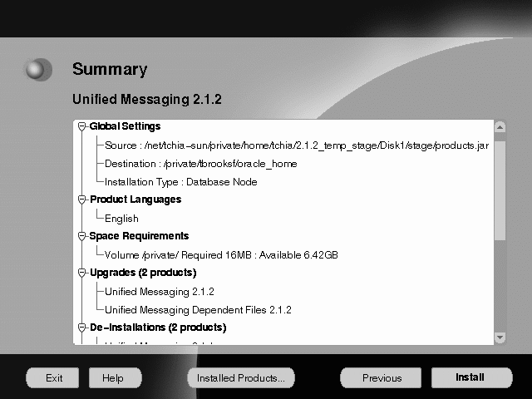Select the Volume /private/ Required 16MB row
The width and height of the screenshot is (532, 399).
click(x=221, y=255)
